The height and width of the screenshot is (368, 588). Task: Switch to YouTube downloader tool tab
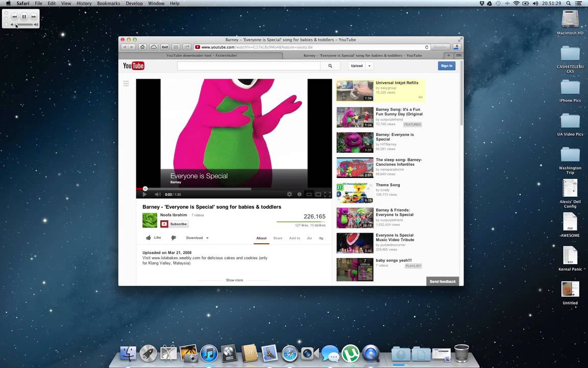tap(201, 55)
